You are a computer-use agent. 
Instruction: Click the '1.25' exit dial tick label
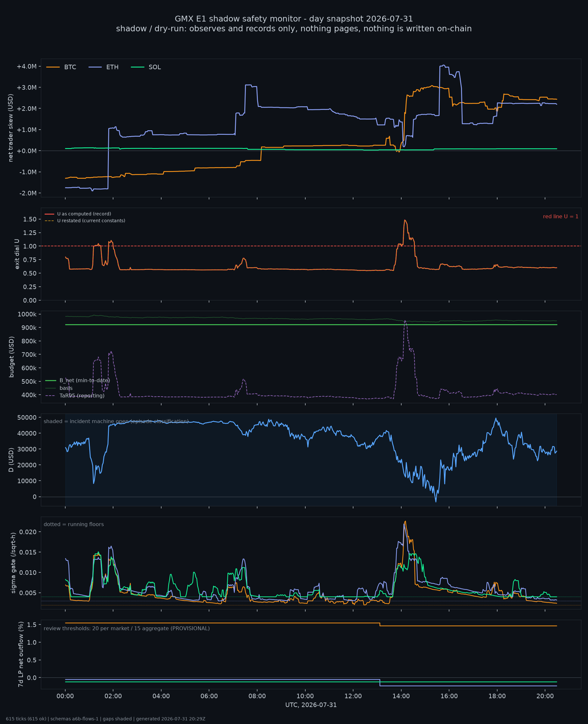coord(30,233)
